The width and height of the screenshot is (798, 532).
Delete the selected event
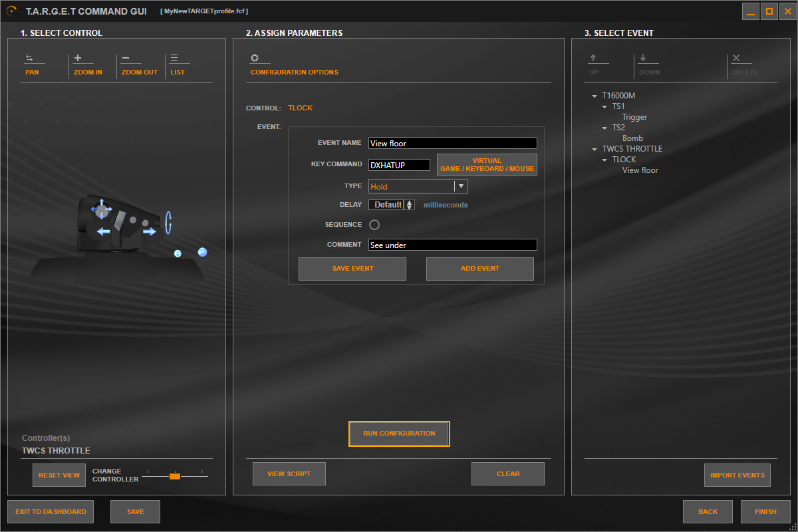pyautogui.click(x=745, y=65)
